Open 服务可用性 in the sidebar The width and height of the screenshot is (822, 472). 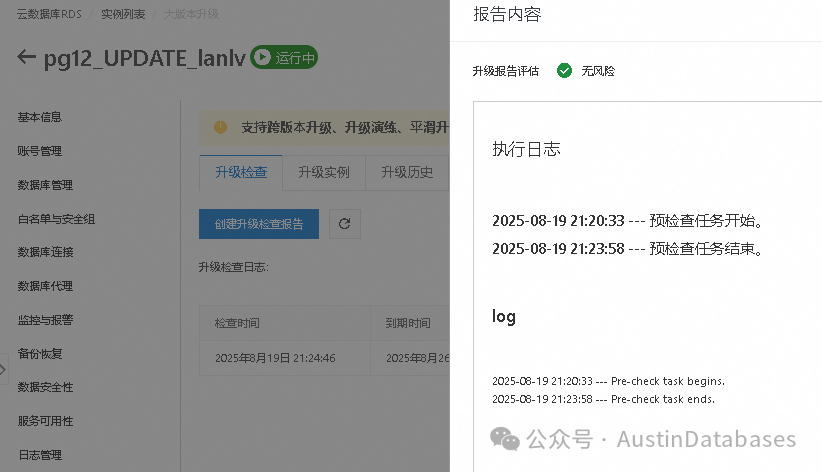click(45, 421)
